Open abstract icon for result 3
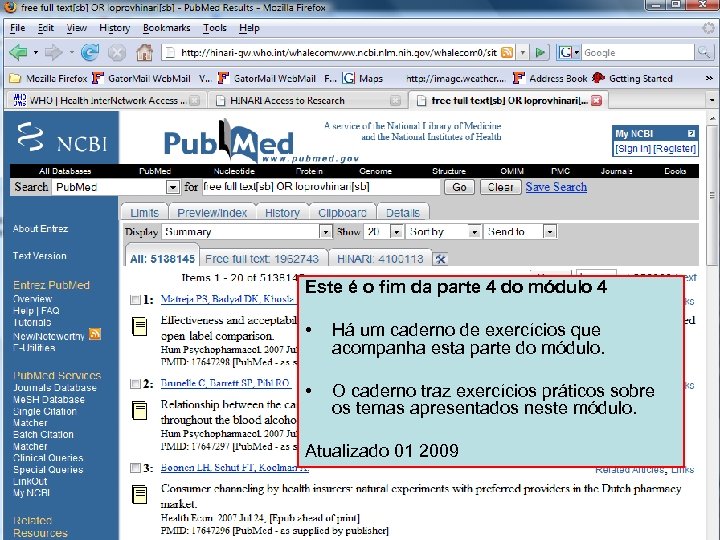Screen dimensions: 720x540 (x=140, y=494)
